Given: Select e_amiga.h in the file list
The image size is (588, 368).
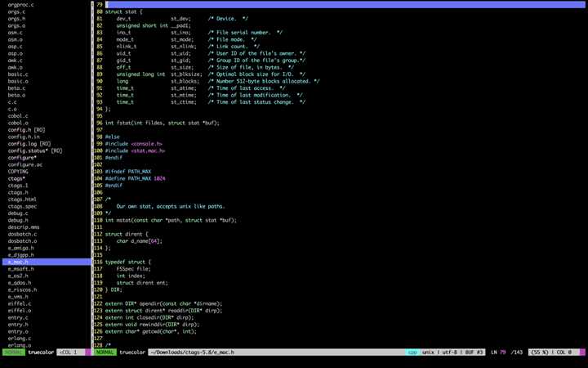Looking at the screenshot, I should click(20, 248).
